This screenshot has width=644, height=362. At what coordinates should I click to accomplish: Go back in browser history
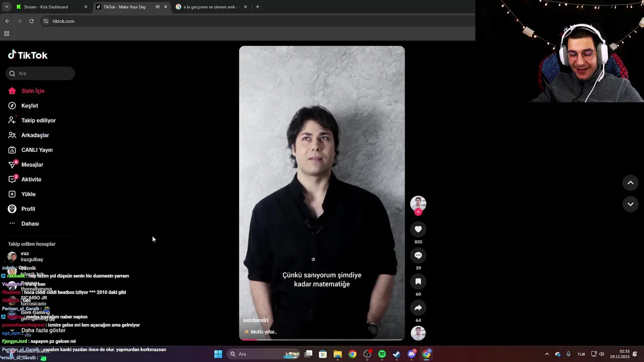7,21
